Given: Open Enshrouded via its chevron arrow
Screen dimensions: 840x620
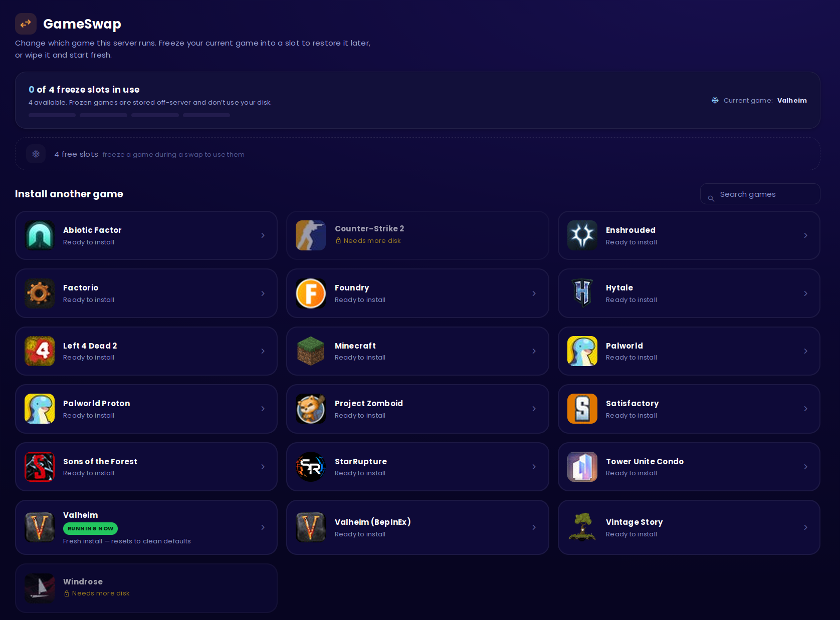Looking at the screenshot, I should [805, 235].
